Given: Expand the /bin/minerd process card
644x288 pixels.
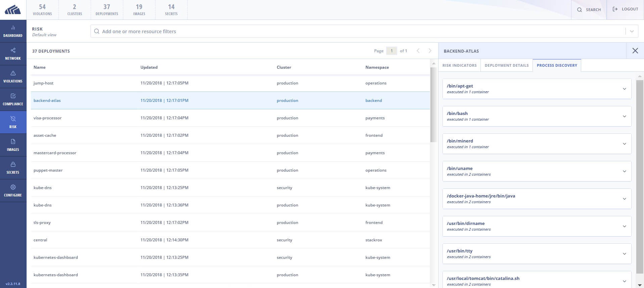Looking at the screenshot, I should click(537, 144).
